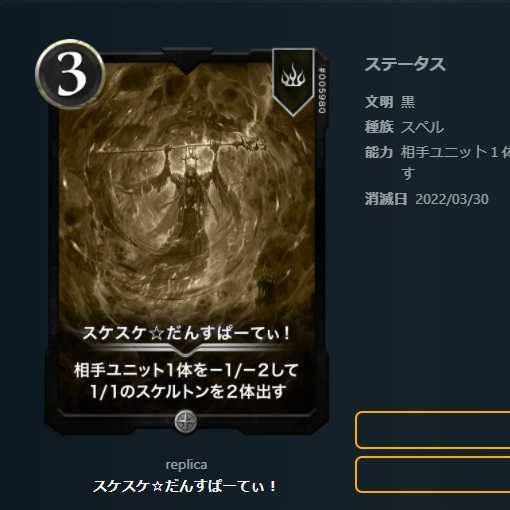
Task: Click the 文明 黒 civilization row
Action: [x=390, y=102]
